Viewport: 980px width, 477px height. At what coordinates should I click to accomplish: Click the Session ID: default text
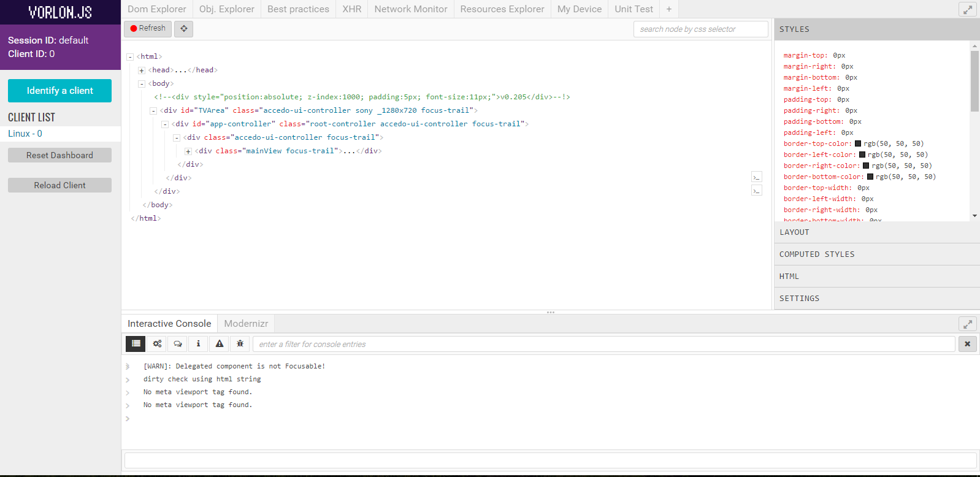pyautogui.click(x=48, y=40)
